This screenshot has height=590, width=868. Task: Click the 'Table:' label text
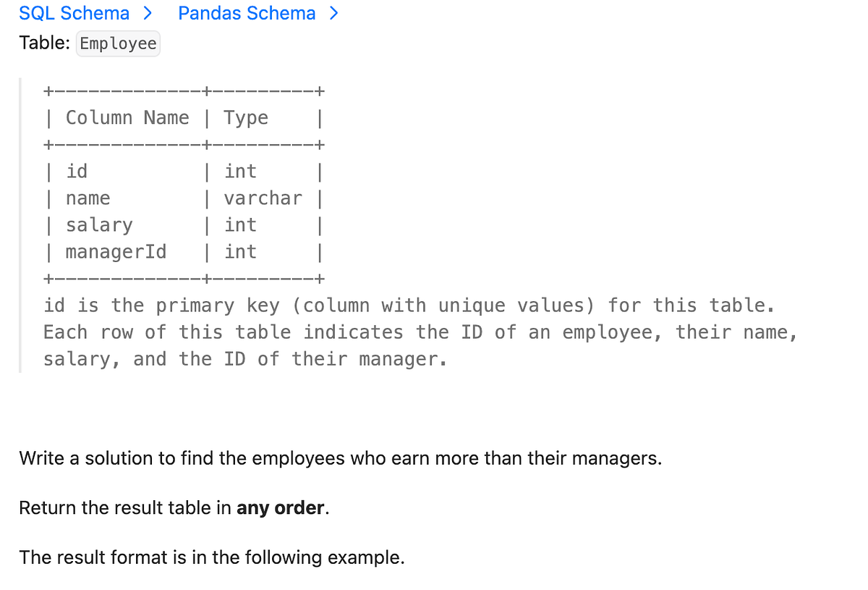(44, 43)
